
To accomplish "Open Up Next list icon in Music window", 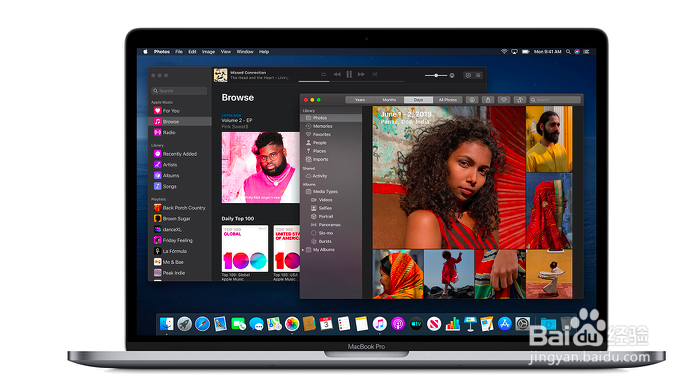I will point(478,75).
